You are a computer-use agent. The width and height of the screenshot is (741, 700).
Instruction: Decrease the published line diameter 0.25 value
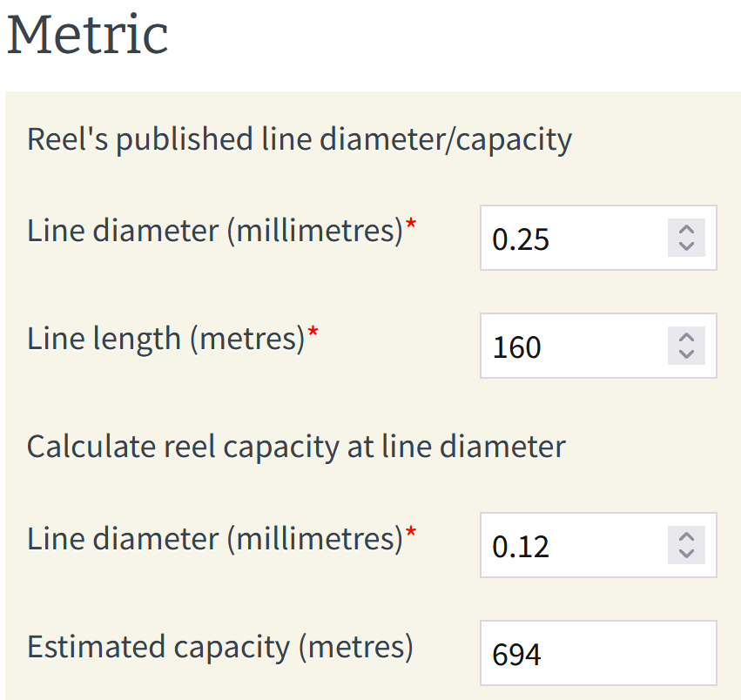pos(686,246)
